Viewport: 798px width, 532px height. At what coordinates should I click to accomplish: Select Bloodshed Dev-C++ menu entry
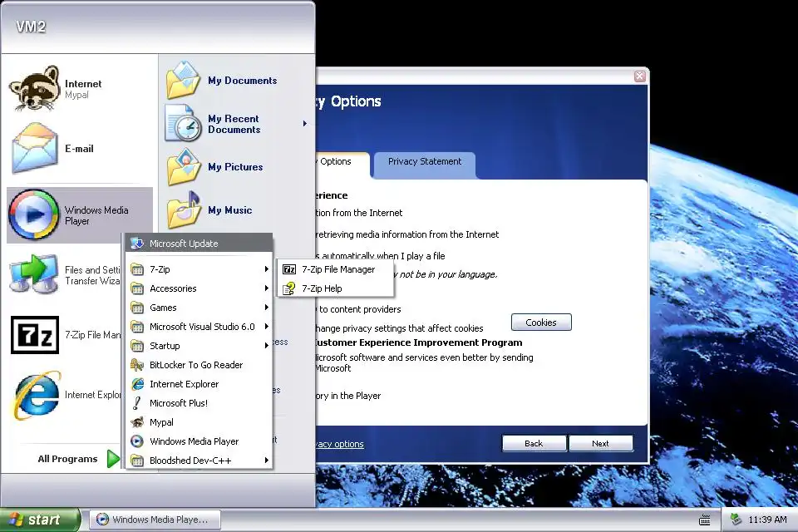[x=199, y=461]
